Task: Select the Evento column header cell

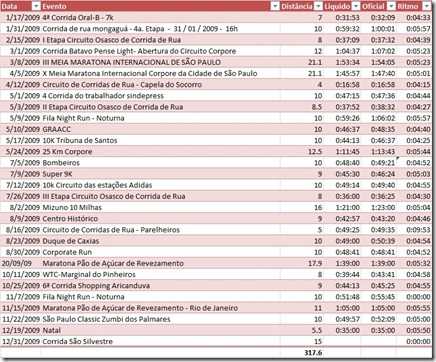Action: pos(161,6)
